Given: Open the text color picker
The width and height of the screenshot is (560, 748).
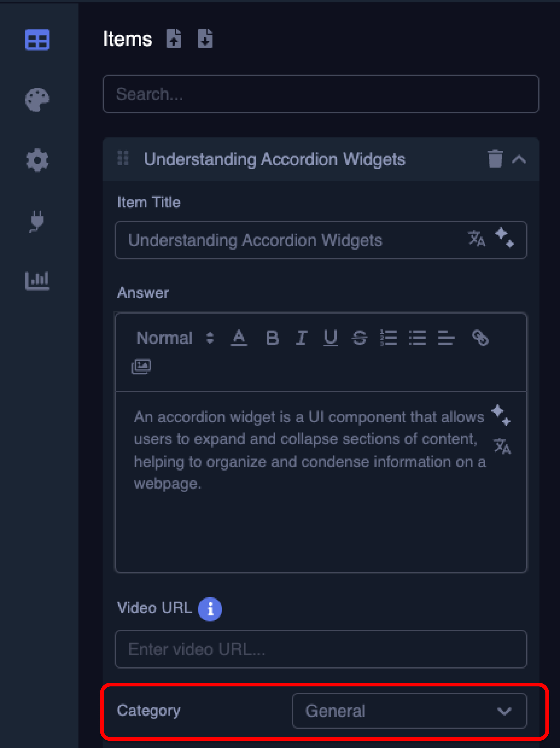Looking at the screenshot, I should pyautogui.click(x=239, y=338).
